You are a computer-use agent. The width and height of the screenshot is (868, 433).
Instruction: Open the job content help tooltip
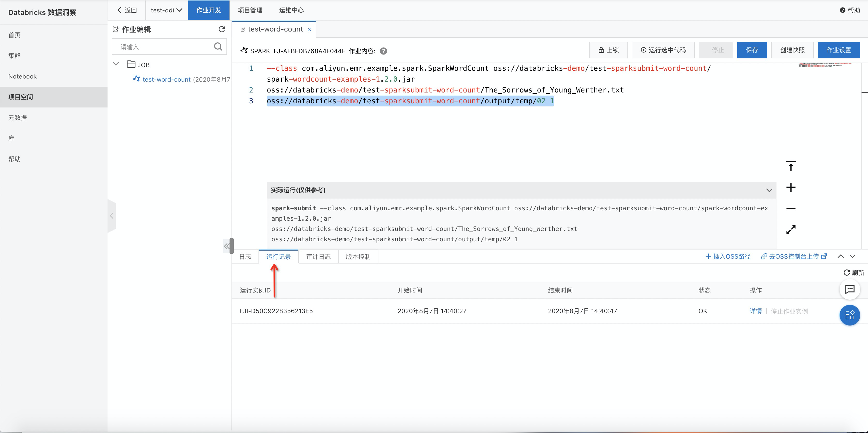coord(383,51)
